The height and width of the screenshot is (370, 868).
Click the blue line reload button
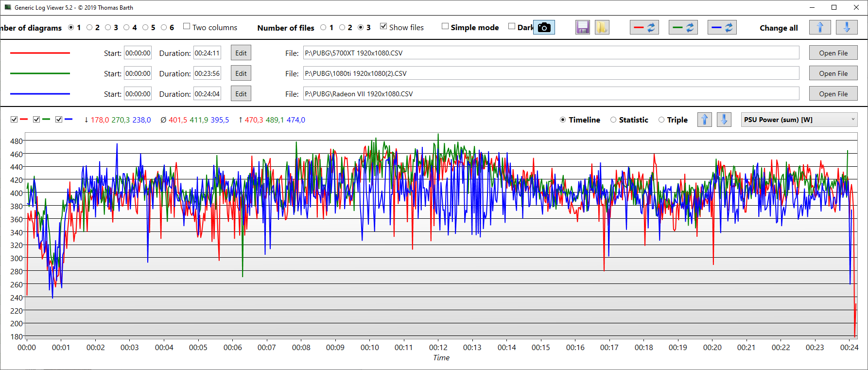[722, 28]
